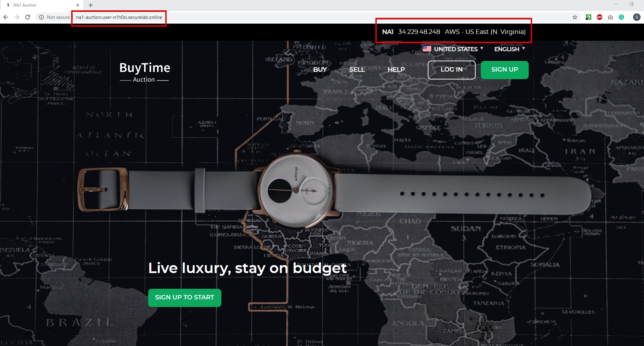Click the LOG IN button
This screenshot has width=644, height=346.
[452, 70]
